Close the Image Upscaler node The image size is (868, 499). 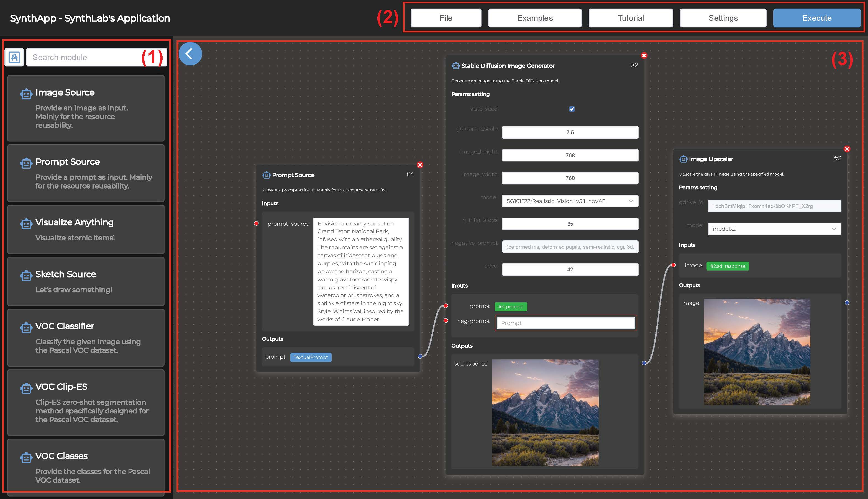tap(847, 149)
